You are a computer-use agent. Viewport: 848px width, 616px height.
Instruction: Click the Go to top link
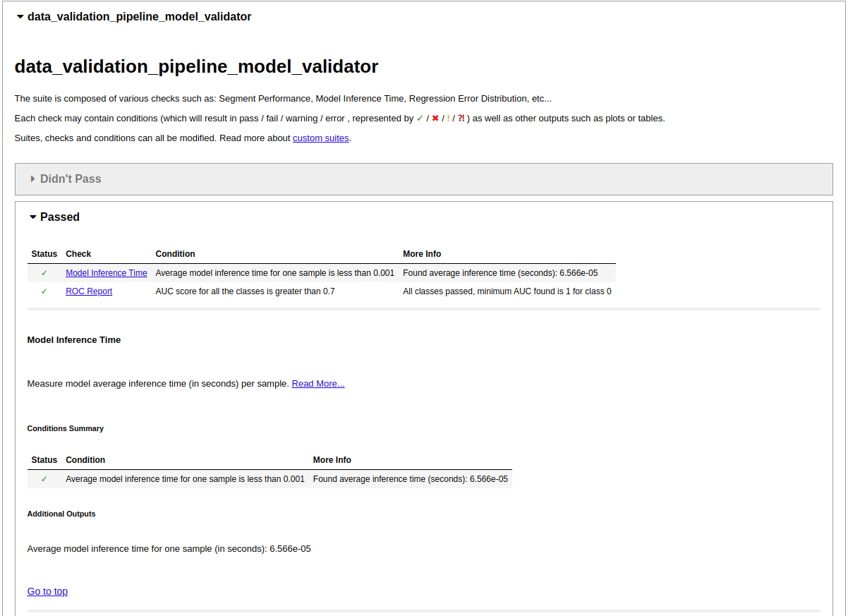tap(47, 591)
